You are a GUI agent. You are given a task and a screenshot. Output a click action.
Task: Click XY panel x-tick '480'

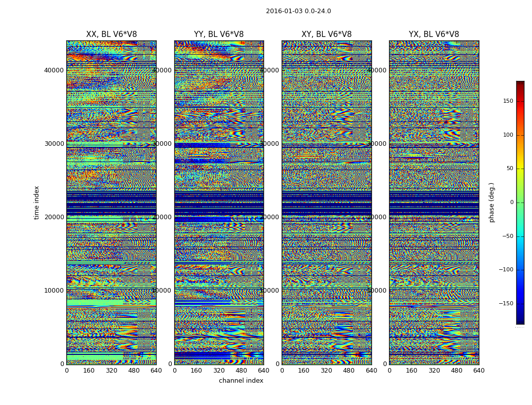(x=349, y=371)
